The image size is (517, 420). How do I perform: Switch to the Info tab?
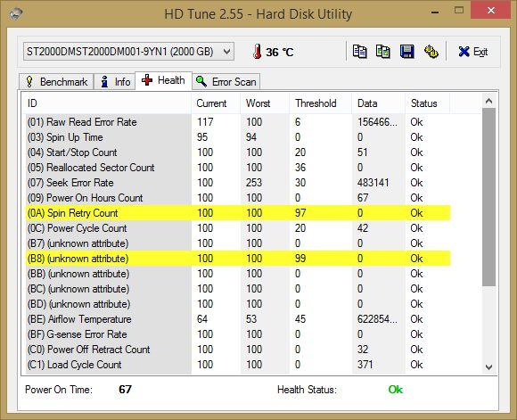pyautogui.click(x=115, y=81)
